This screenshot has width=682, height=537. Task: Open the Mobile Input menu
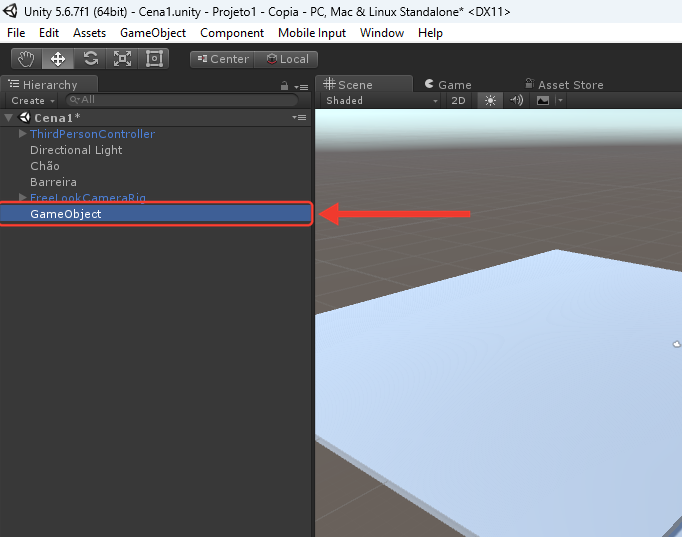pyautogui.click(x=312, y=33)
